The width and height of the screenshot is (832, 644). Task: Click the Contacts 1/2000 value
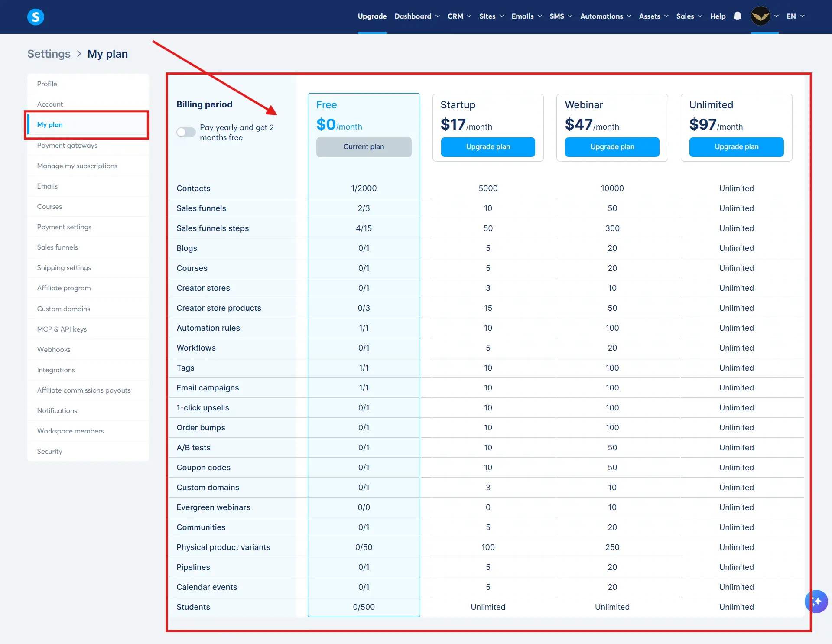tap(364, 189)
